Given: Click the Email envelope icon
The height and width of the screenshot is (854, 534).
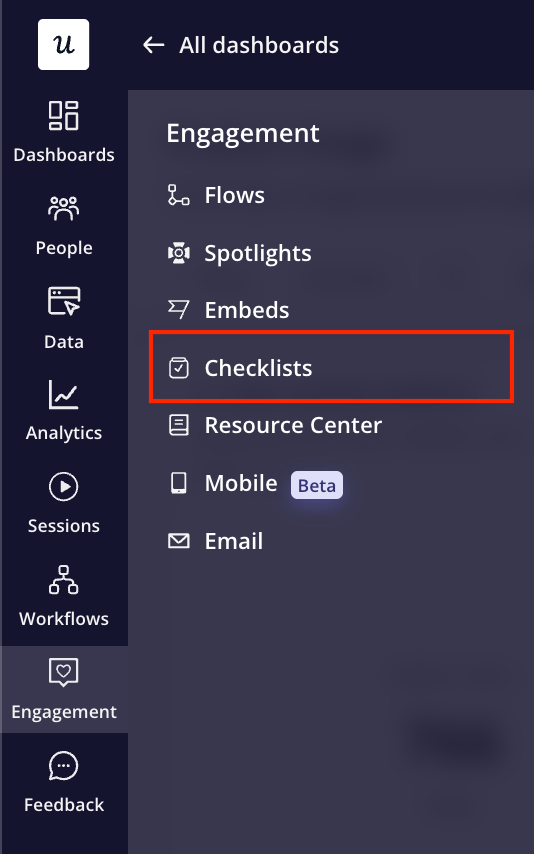Looking at the screenshot, I should pos(178,541).
